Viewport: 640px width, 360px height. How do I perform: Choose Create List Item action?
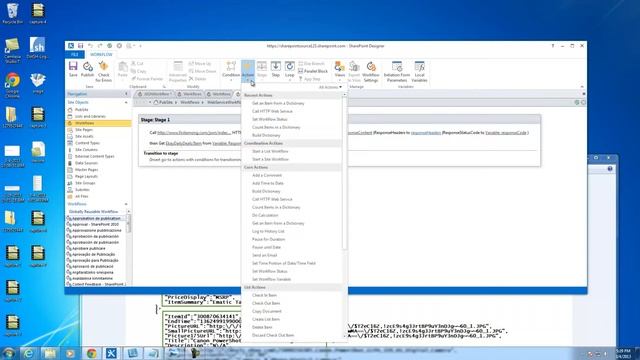[x=266, y=319]
